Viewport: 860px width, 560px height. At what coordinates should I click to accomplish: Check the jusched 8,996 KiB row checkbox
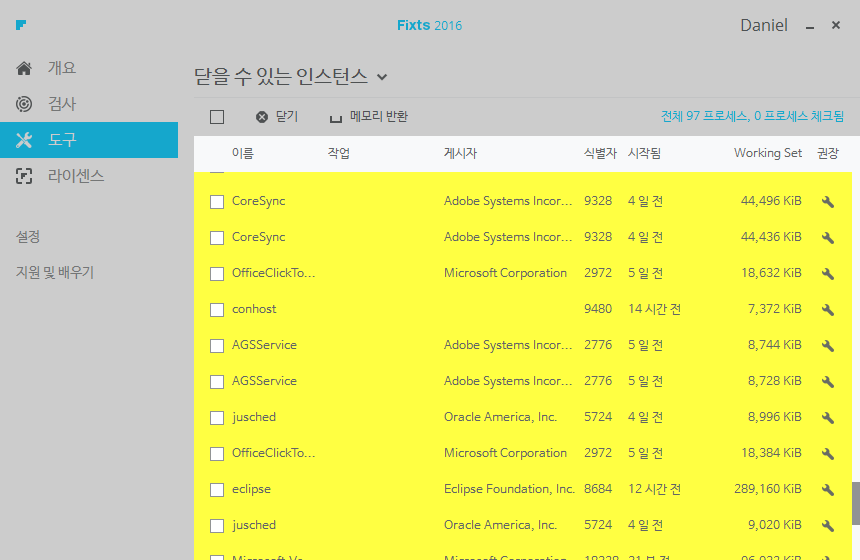(x=217, y=418)
